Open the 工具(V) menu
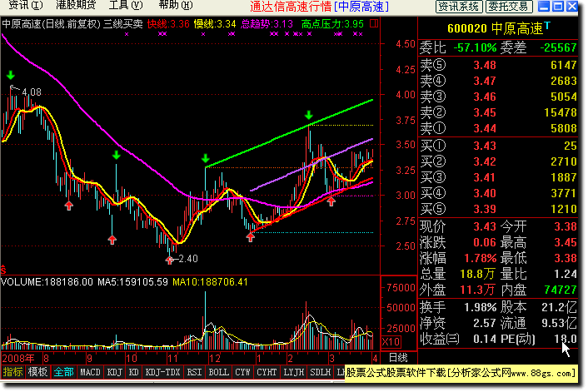 [x=126, y=5]
